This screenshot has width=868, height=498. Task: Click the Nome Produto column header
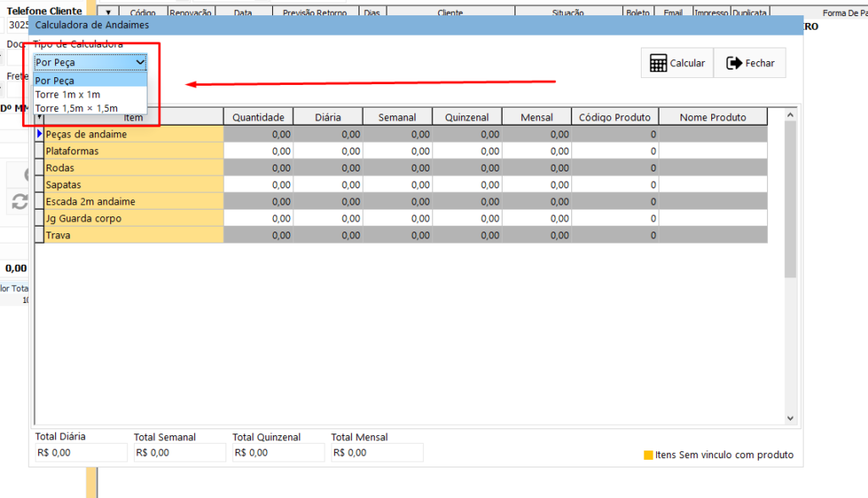713,117
